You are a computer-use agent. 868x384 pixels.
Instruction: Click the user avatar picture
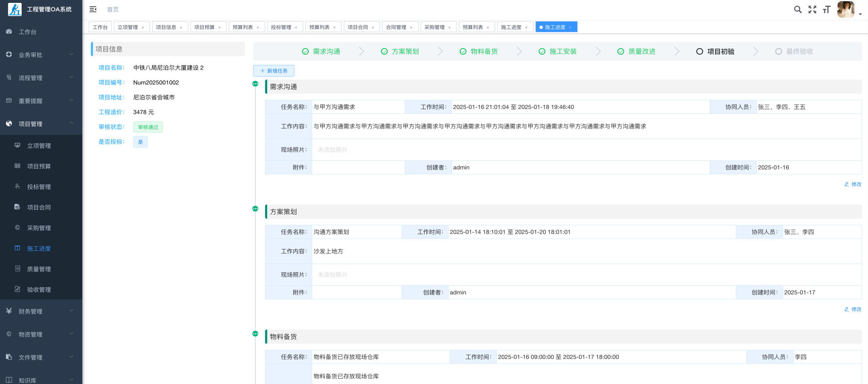[x=846, y=9]
